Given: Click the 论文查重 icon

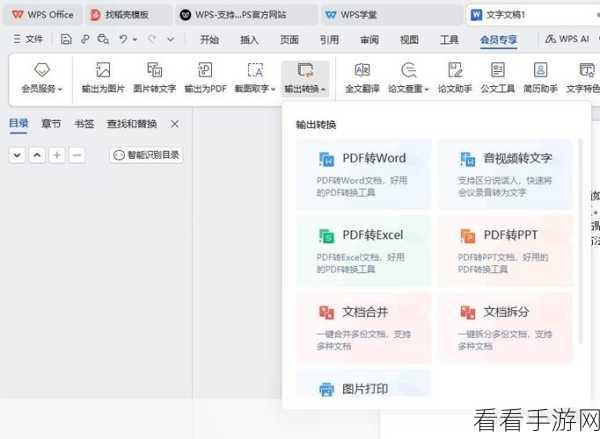Looking at the screenshot, I should point(408,70).
